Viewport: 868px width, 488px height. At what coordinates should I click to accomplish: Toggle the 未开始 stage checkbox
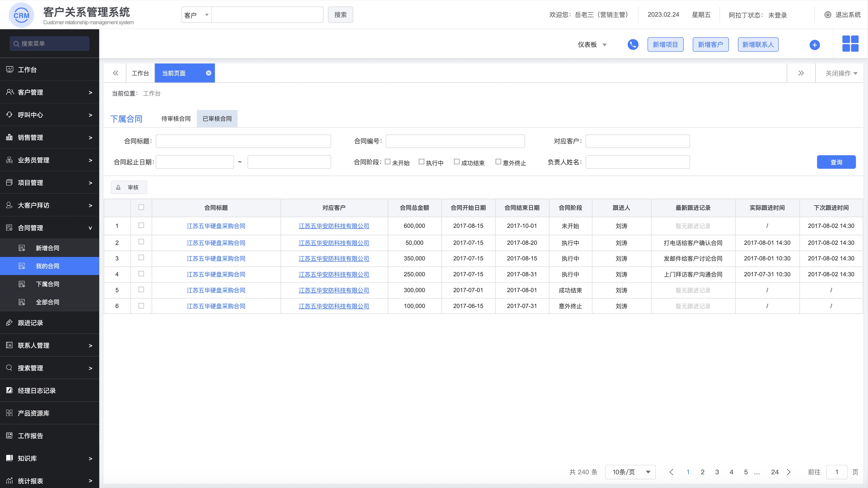coord(387,162)
